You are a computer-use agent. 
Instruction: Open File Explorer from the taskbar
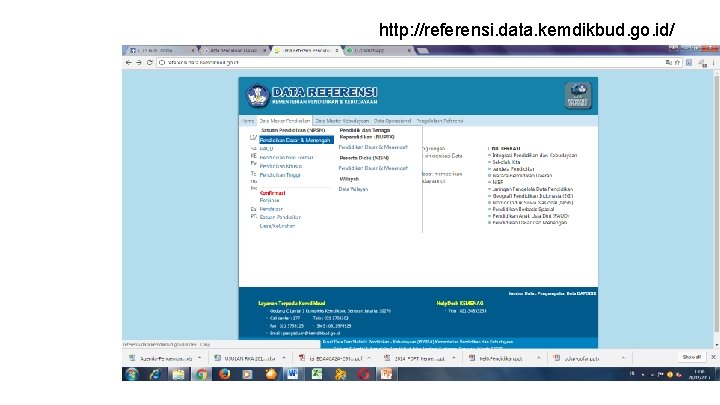tap(178, 374)
